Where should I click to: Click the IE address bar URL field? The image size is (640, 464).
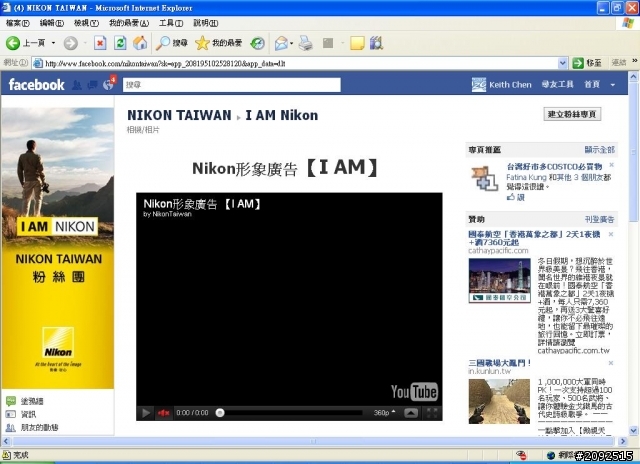[295, 63]
